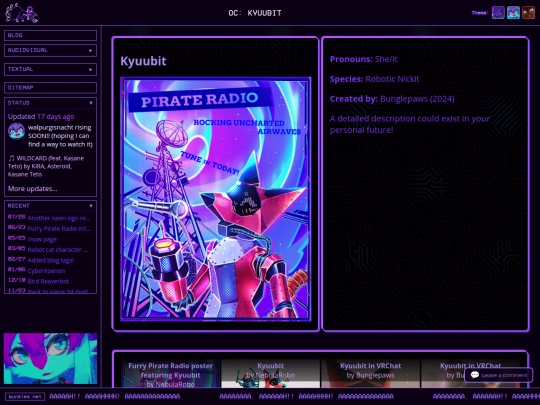540x405 pixels.
Task: Collapse the STATUS panel arrow
Action: click(x=91, y=103)
